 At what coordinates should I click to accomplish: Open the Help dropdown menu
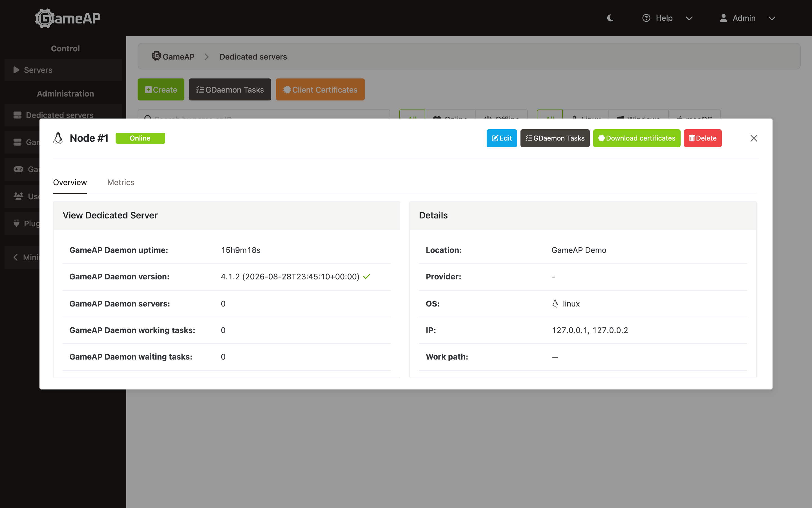click(x=667, y=18)
